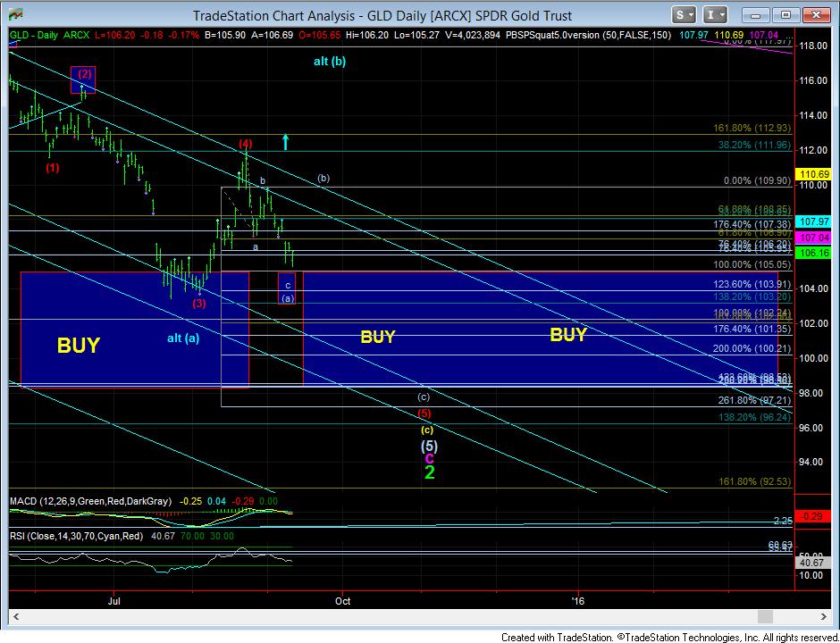Select the '200.00% (100.21)' Fibonacci label

point(752,348)
